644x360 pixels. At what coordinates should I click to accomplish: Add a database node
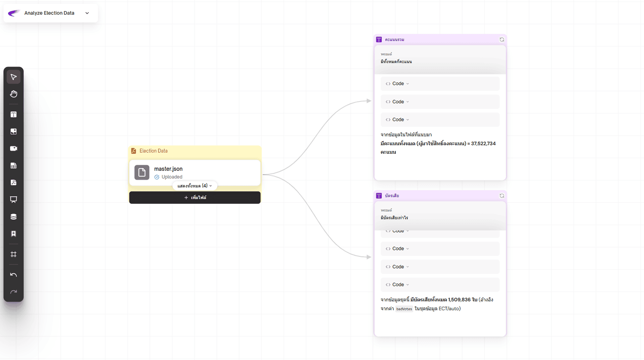[13, 217]
